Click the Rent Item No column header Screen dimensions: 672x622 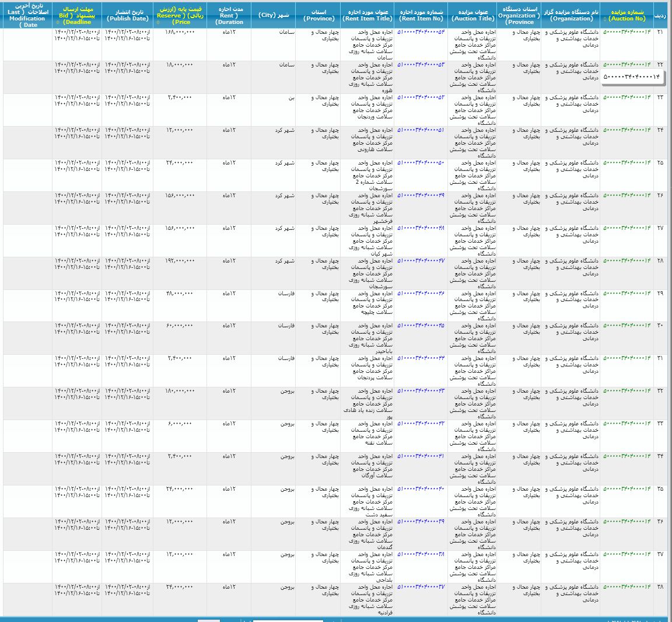pyautogui.click(x=421, y=15)
